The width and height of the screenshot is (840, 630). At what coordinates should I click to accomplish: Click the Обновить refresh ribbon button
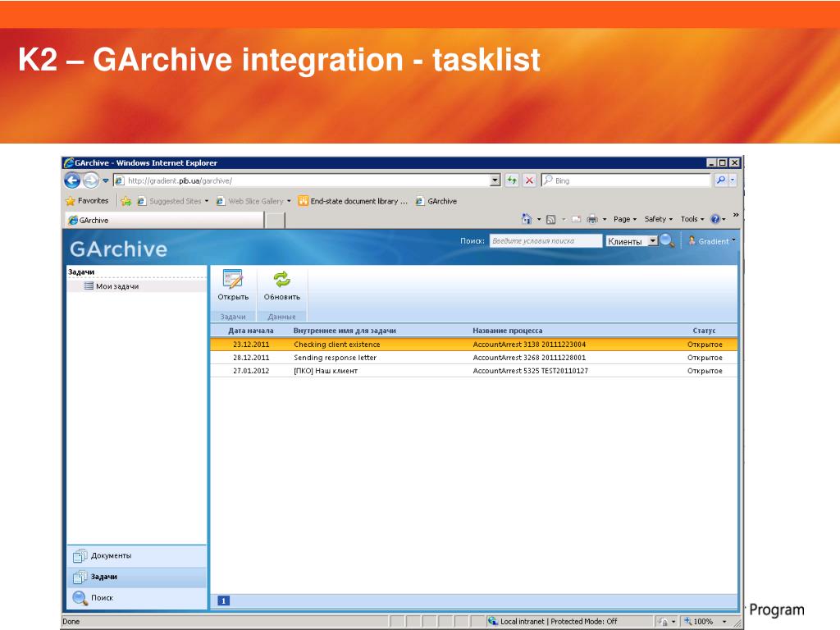tap(282, 285)
